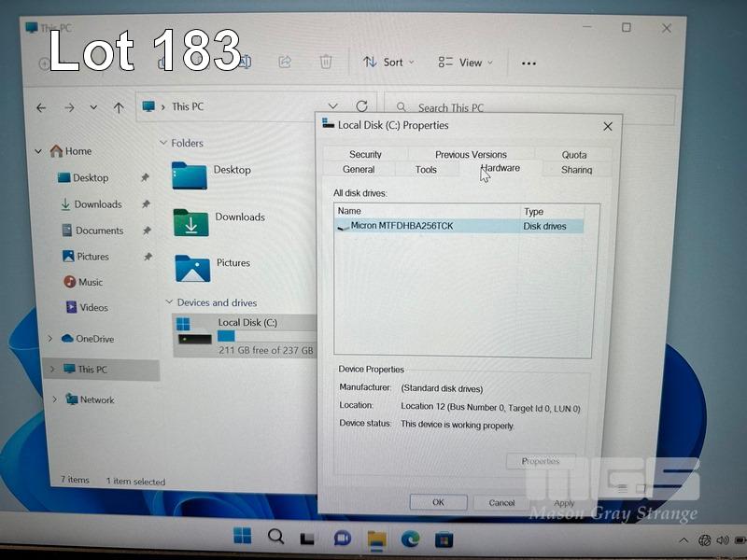
Task: Click the Cancel button in Properties dialog
Action: coord(501,502)
